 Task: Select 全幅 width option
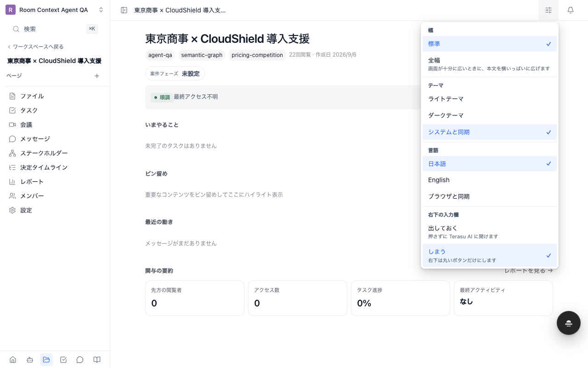[490, 64]
